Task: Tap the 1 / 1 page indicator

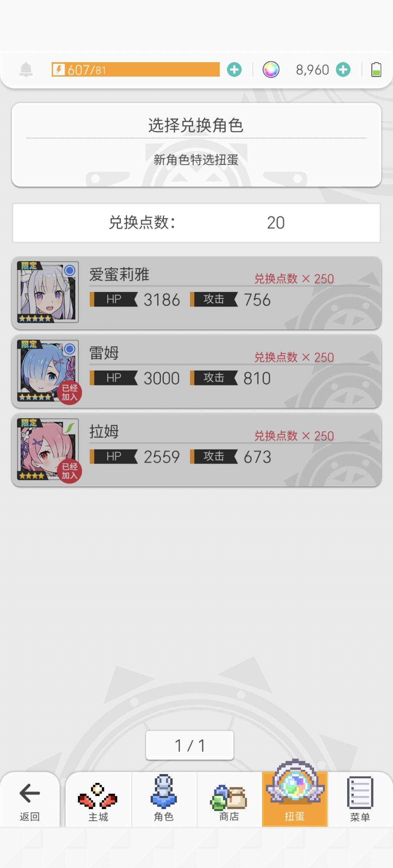Action: [x=190, y=745]
